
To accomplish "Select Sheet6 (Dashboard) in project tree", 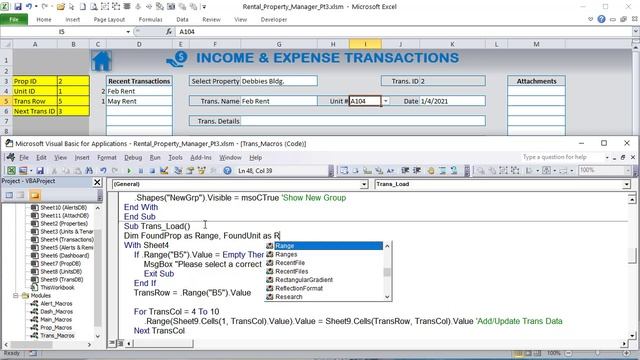I will pos(64,256).
